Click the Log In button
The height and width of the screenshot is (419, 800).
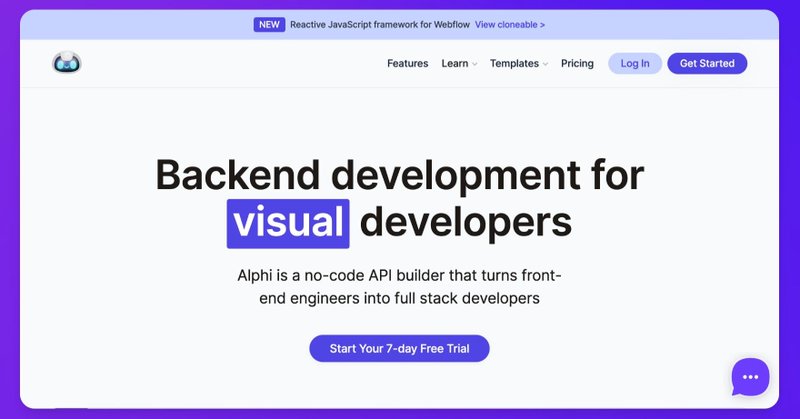[x=635, y=63]
